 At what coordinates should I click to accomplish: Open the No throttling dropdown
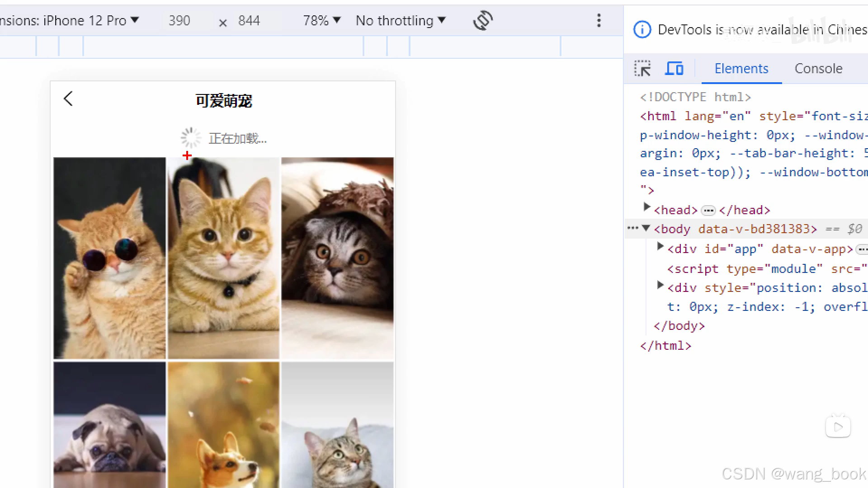click(x=401, y=20)
